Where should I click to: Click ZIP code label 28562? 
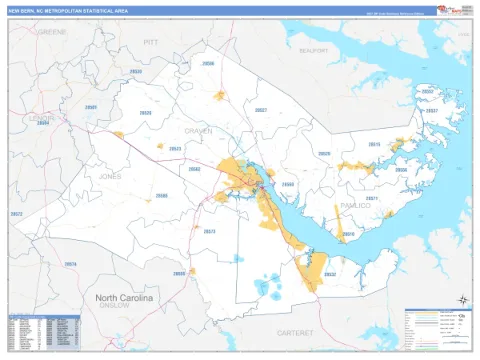pyautogui.click(x=194, y=169)
